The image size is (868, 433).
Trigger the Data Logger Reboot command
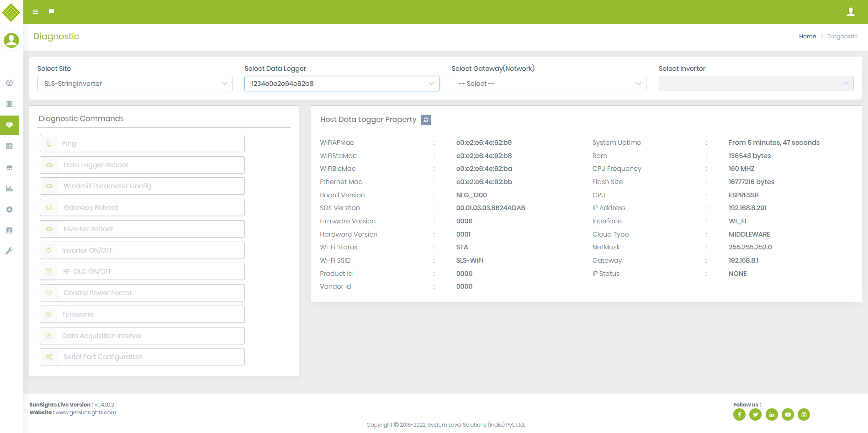click(142, 165)
